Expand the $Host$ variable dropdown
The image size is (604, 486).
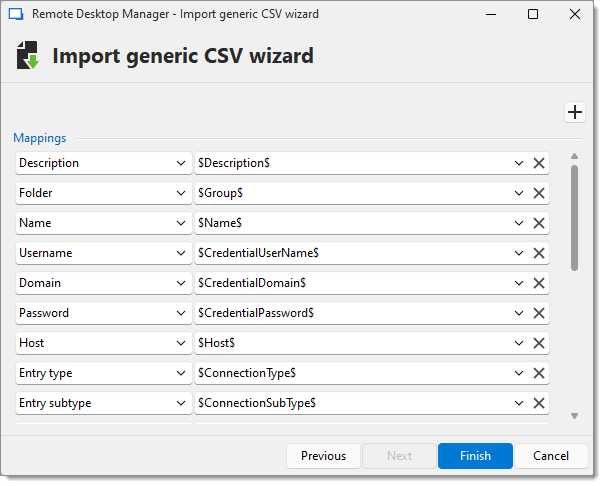[x=519, y=343]
